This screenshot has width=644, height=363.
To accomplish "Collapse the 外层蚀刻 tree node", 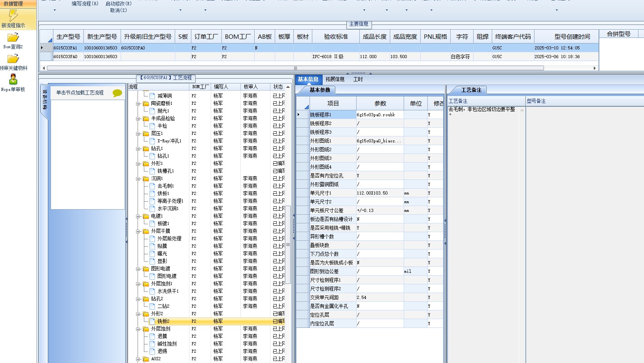I will [138, 329].
